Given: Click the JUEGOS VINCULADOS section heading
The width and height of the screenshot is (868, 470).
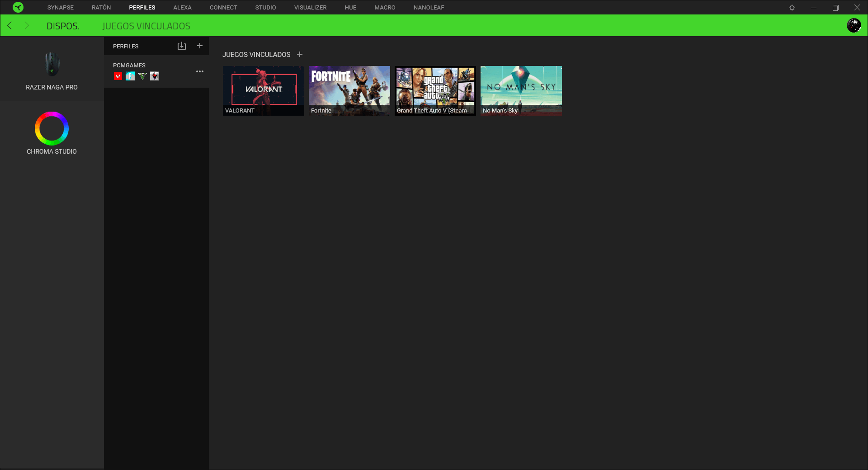Looking at the screenshot, I should [256, 54].
